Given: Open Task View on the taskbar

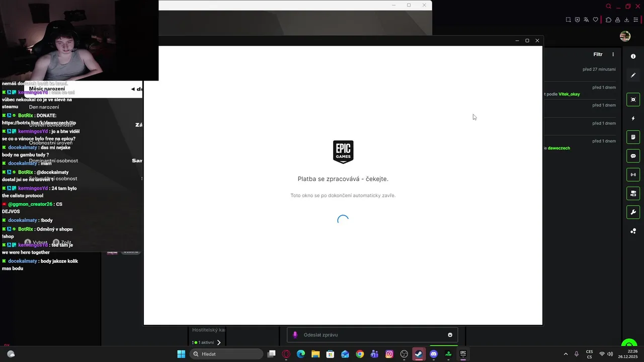Looking at the screenshot, I should [x=272, y=354].
